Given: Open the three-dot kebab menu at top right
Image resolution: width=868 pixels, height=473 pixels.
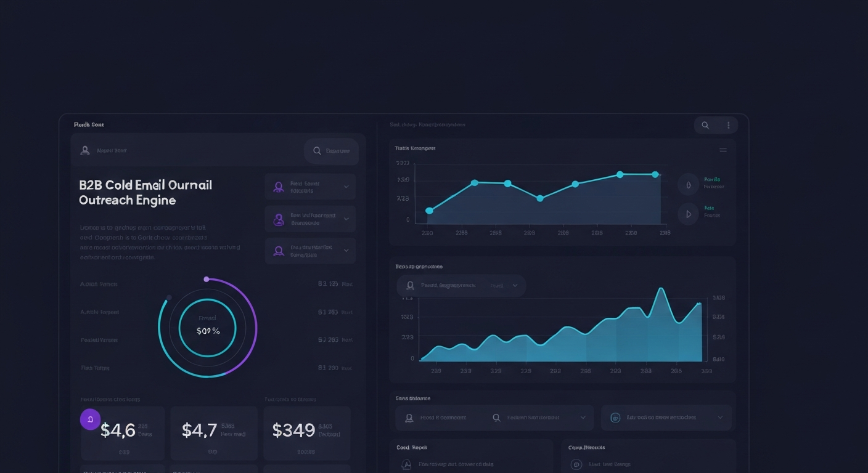Looking at the screenshot, I should coord(728,125).
